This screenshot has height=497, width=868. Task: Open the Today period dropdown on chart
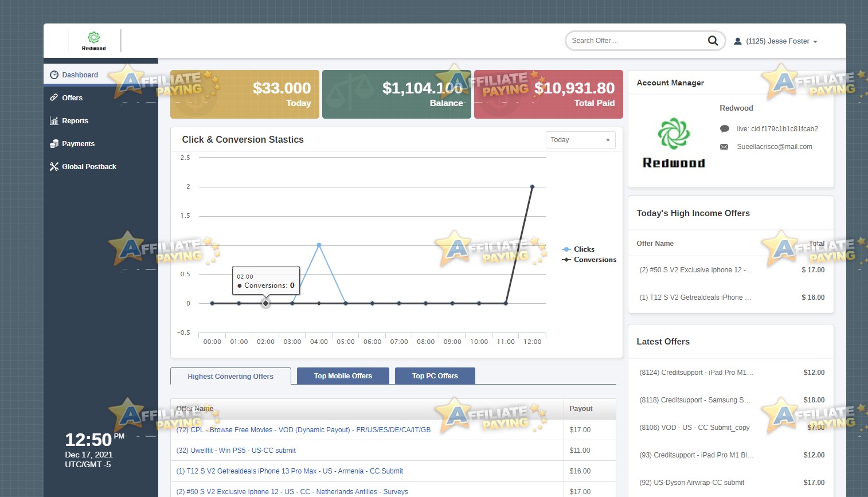[x=580, y=140]
